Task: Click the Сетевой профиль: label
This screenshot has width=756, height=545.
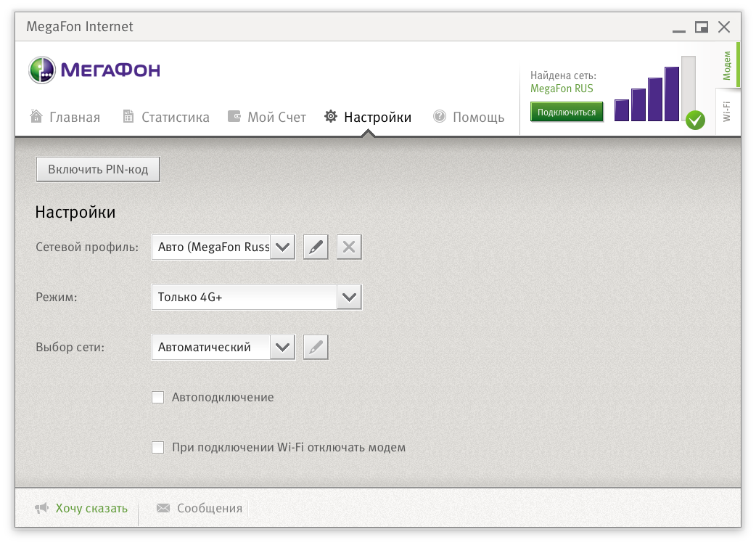Action: tap(87, 247)
